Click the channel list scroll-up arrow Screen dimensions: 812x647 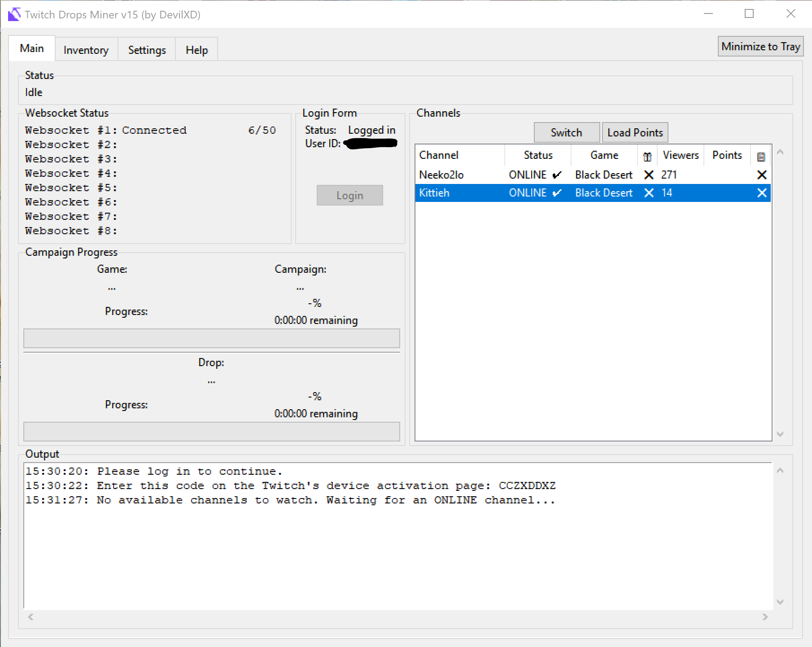tap(781, 153)
